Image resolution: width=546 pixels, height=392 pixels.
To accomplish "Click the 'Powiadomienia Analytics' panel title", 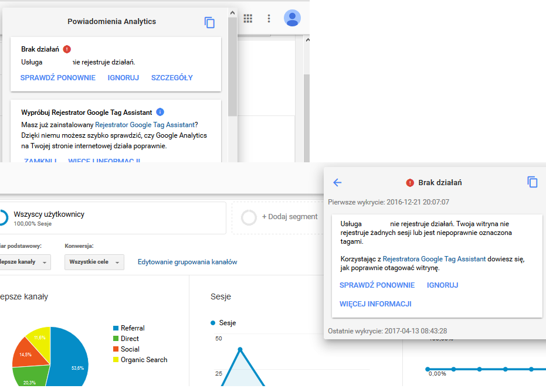I will click(x=112, y=22).
